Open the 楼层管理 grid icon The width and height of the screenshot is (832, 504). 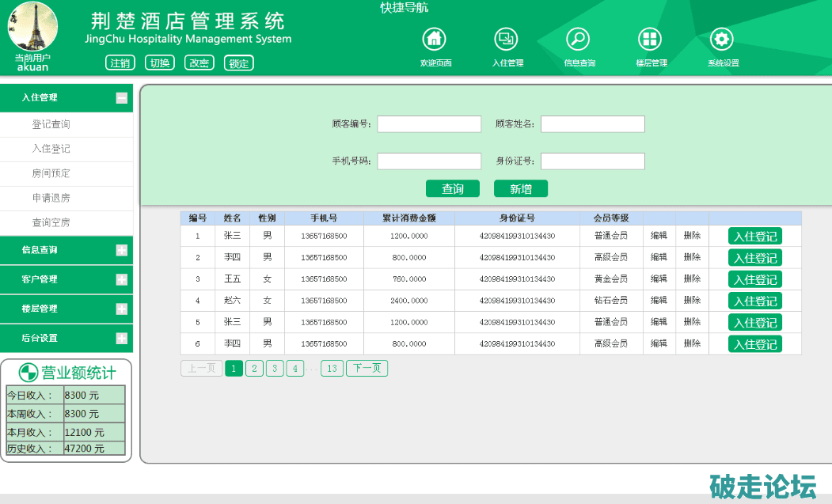point(650,39)
